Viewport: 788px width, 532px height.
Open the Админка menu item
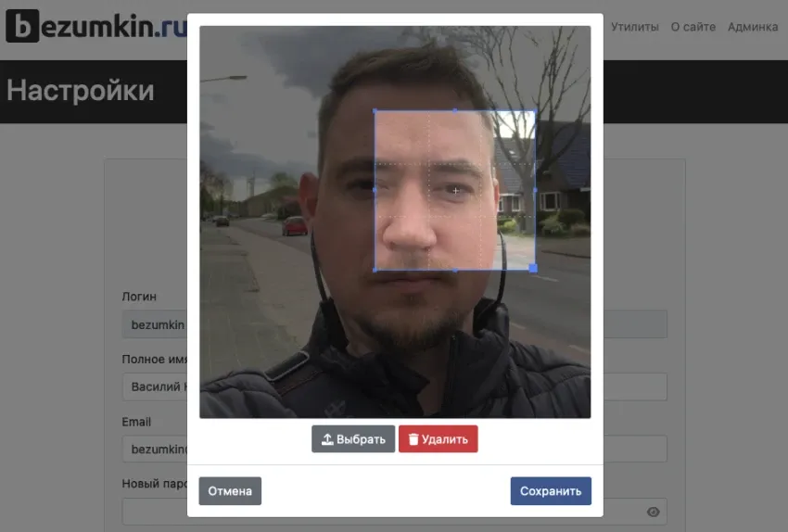(753, 27)
